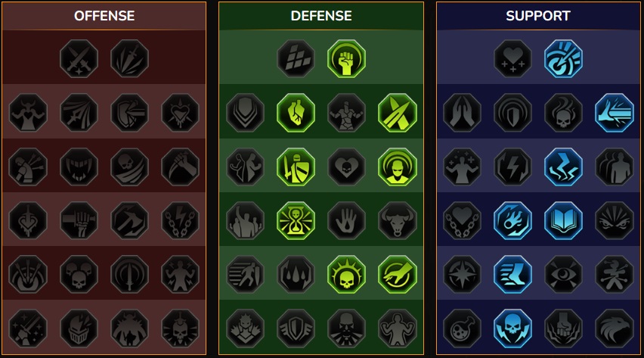Select the green knight with shield mastery
This screenshot has width=644, height=358.
[296, 167]
